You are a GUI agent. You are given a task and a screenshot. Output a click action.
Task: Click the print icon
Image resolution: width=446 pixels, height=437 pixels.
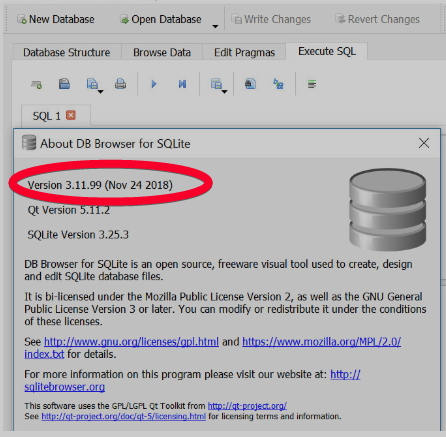point(120,83)
